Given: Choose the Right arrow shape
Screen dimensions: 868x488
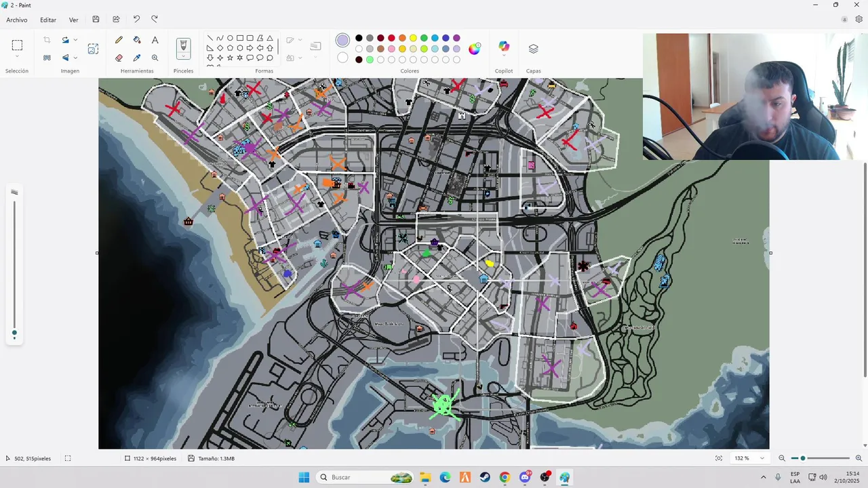Looking at the screenshot, I should 250,48.
